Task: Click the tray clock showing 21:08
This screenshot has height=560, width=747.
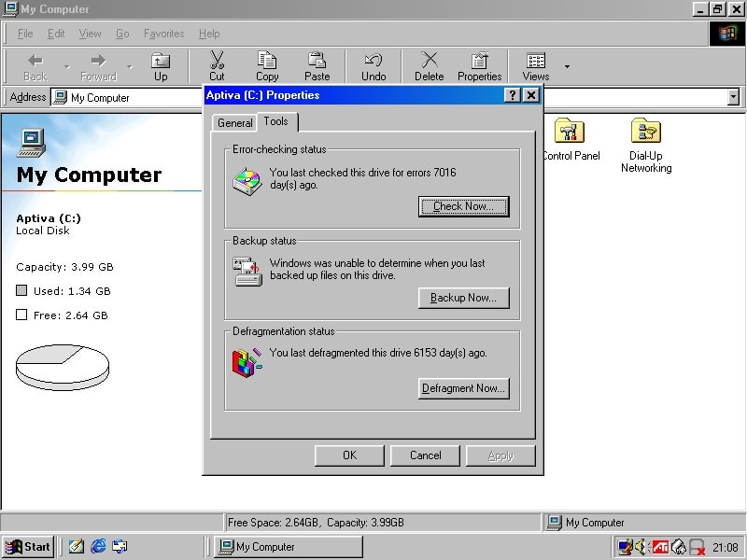Action: coord(726,547)
